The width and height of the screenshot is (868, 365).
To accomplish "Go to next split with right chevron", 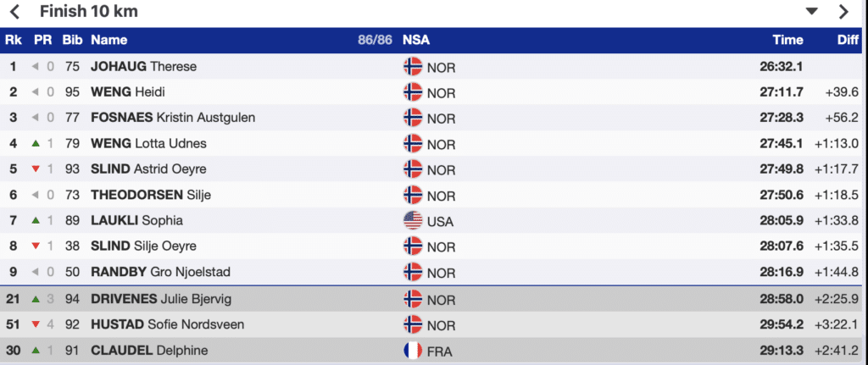I will pos(843,12).
